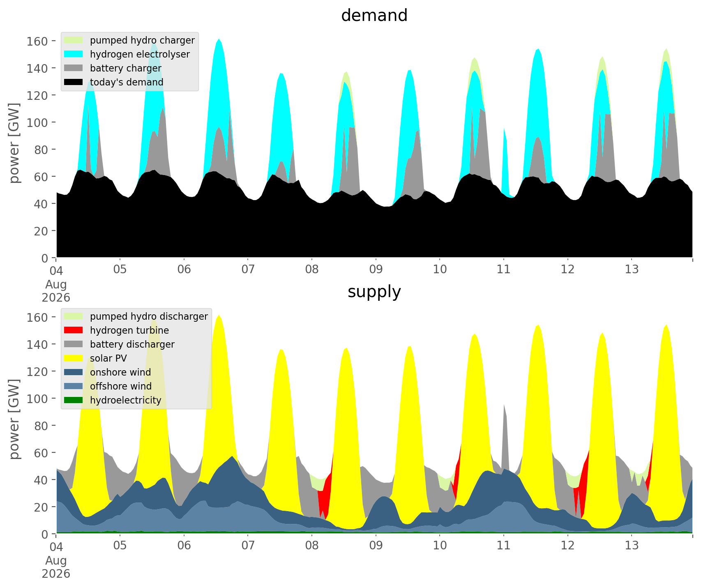Viewport: 701px width, 588px height.
Task: Click the pumped hydro discharger legend swatch
Action: [x=74, y=316]
